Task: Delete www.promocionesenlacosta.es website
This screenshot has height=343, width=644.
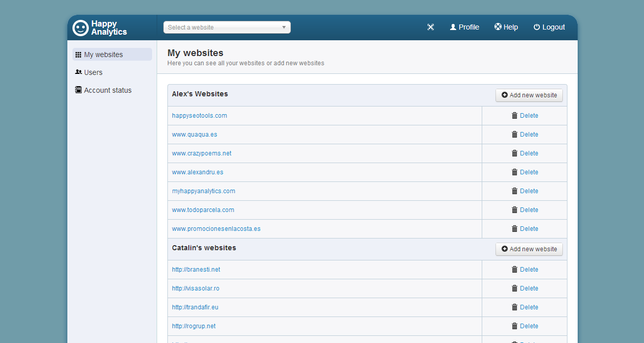Action: click(529, 229)
